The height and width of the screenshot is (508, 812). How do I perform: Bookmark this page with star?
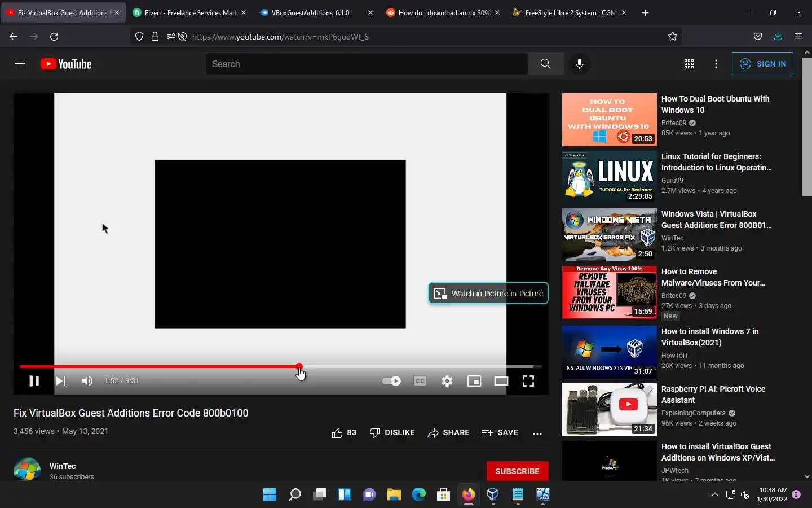coord(673,36)
